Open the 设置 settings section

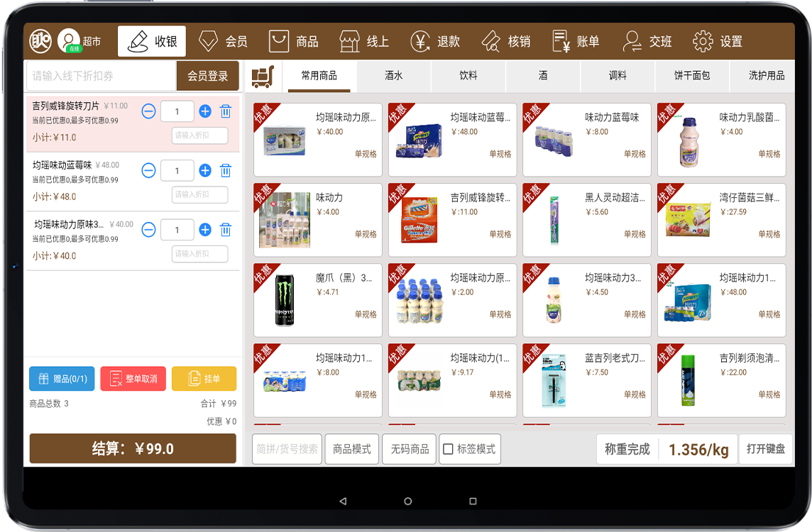coord(718,41)
